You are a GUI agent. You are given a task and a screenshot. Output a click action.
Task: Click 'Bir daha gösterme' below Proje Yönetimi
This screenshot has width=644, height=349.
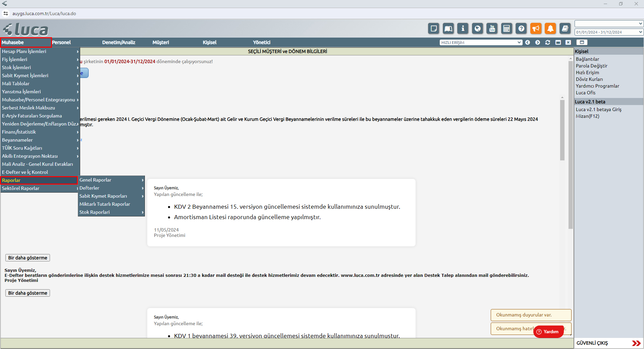click(x=28, y=293)
